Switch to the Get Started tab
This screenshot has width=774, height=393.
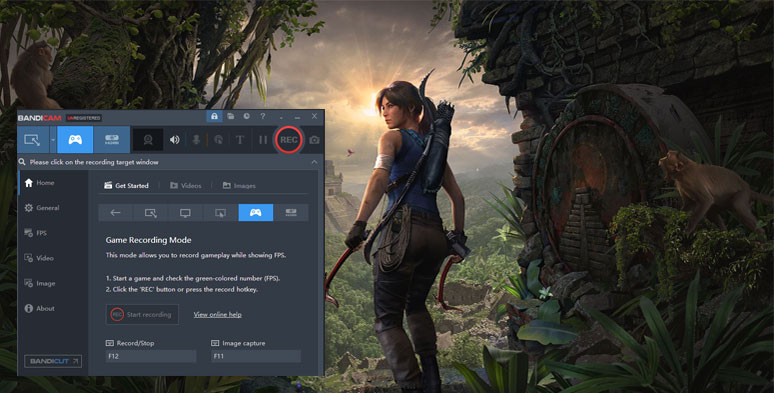pos(126,186)
